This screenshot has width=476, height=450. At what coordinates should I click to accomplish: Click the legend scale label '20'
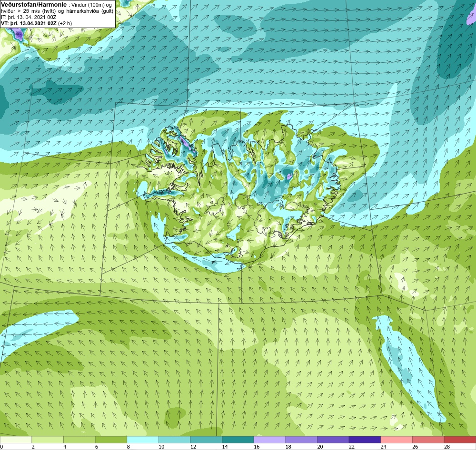coord(320,447)
